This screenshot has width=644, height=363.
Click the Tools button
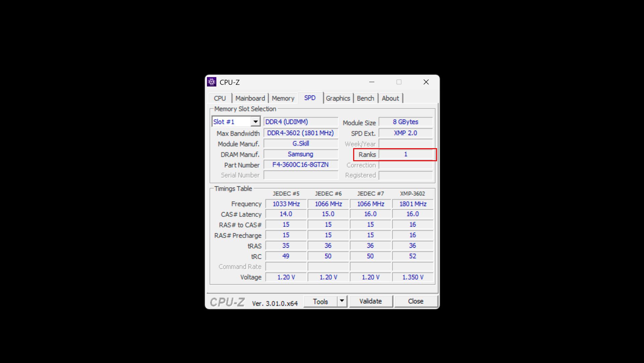click(x=320, y=301)
